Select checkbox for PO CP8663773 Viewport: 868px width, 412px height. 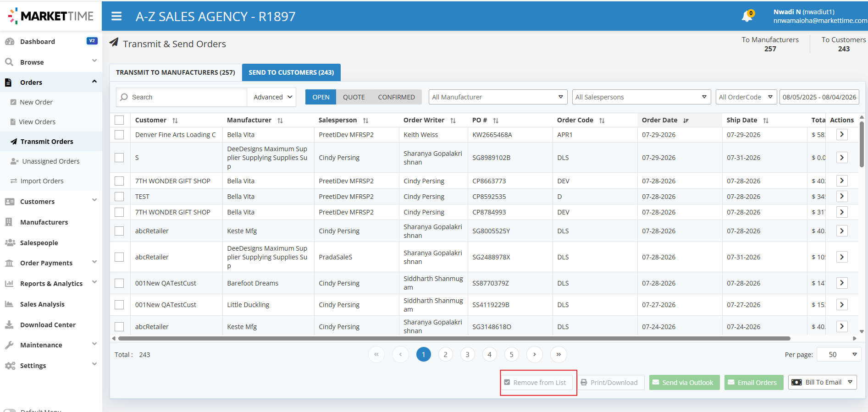119,181
